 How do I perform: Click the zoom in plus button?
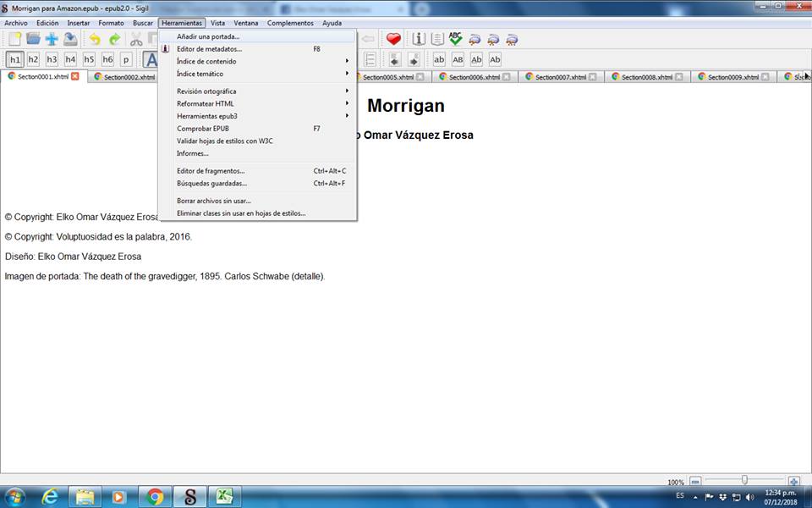(793, 482)
